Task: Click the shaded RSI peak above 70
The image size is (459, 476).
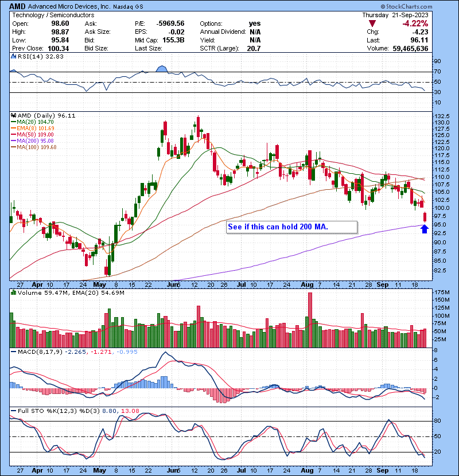Action: (162, 69)
